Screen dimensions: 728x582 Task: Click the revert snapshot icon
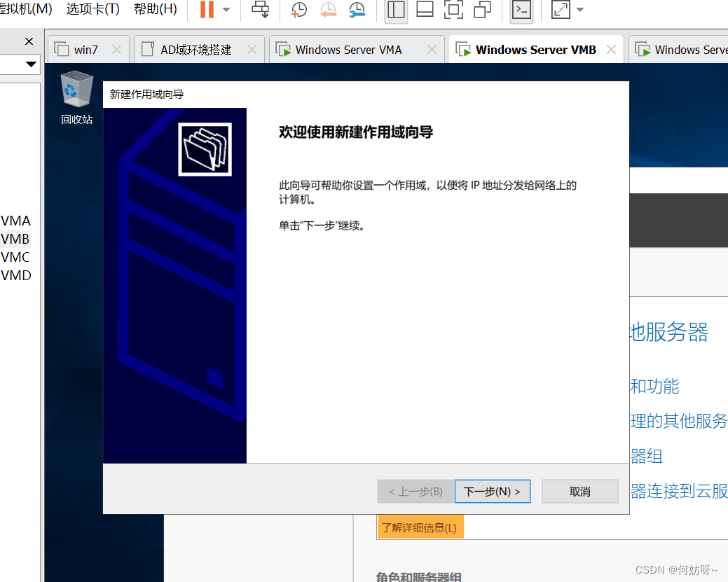point(328,10)
